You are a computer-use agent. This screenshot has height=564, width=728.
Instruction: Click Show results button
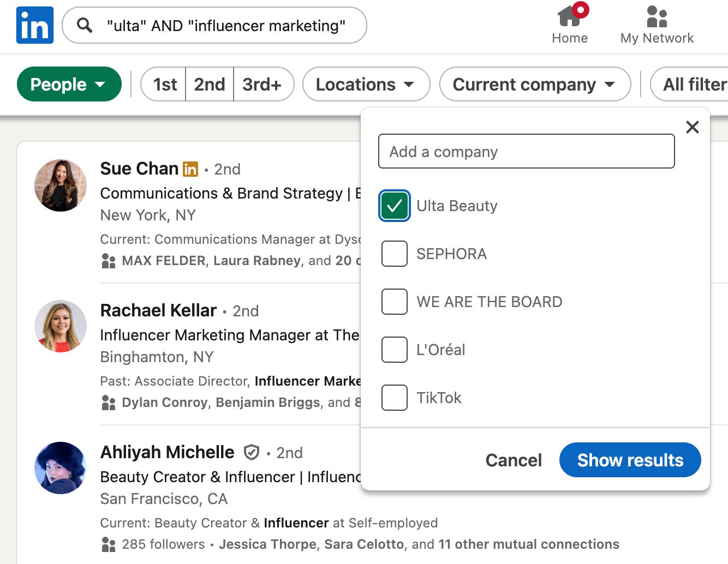click(x=630, y=460)
